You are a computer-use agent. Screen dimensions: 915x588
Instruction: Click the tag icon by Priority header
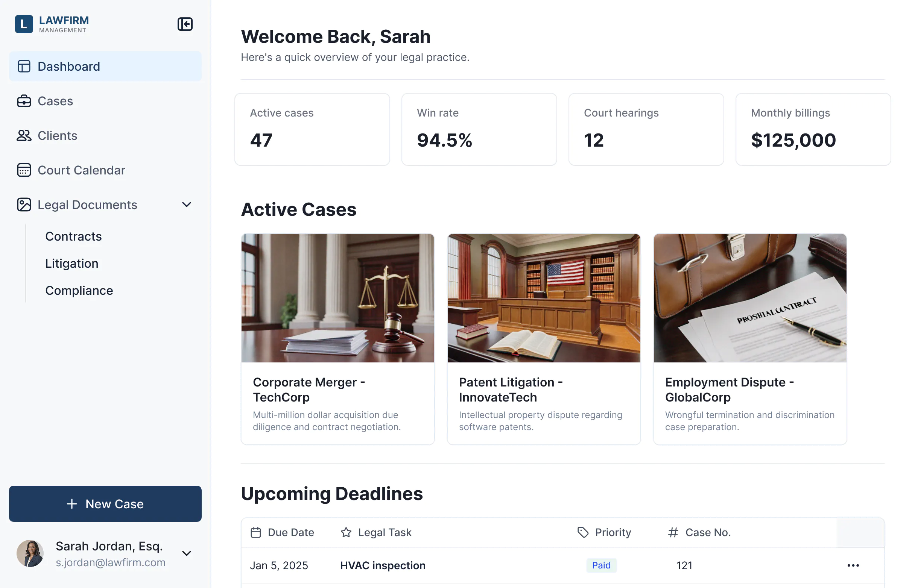pos(583,532)
